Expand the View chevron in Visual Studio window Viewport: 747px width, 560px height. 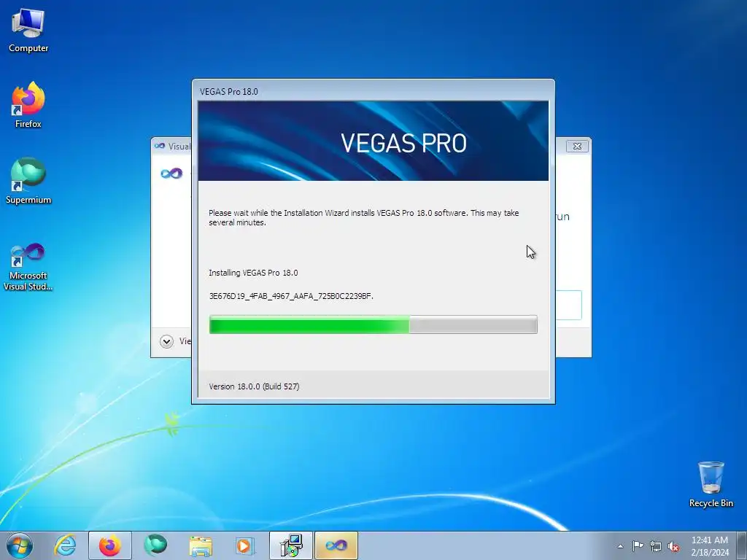coord(167,341)
